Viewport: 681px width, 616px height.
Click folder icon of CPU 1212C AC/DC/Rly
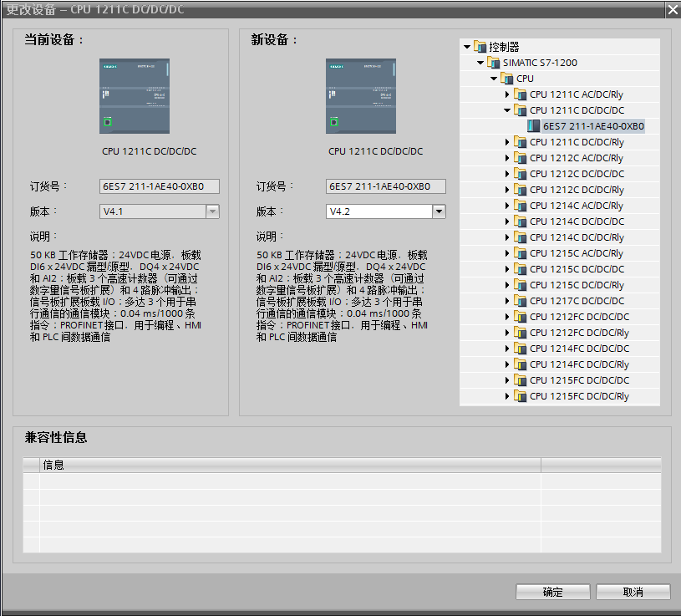point(521,158)
